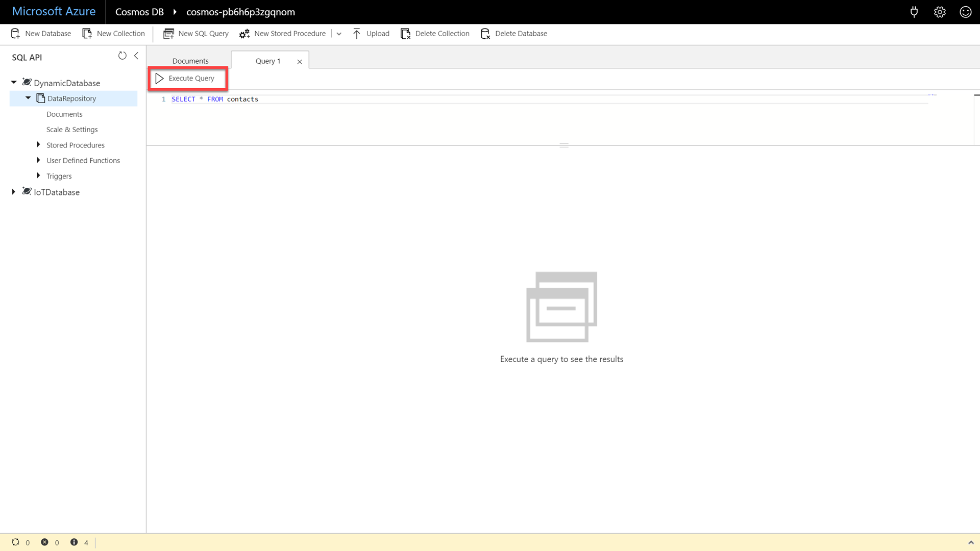Expand the IoTDatabase tree node

point(14,192)
